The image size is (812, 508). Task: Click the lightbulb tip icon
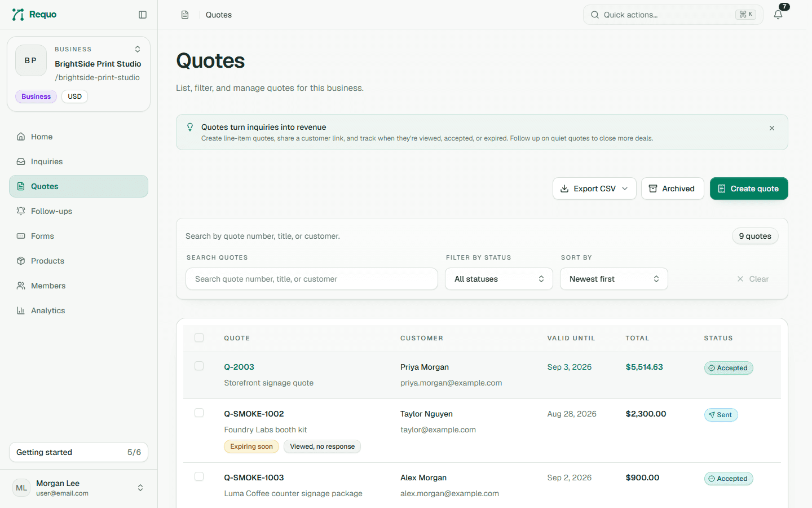click(x=190, y=127)
